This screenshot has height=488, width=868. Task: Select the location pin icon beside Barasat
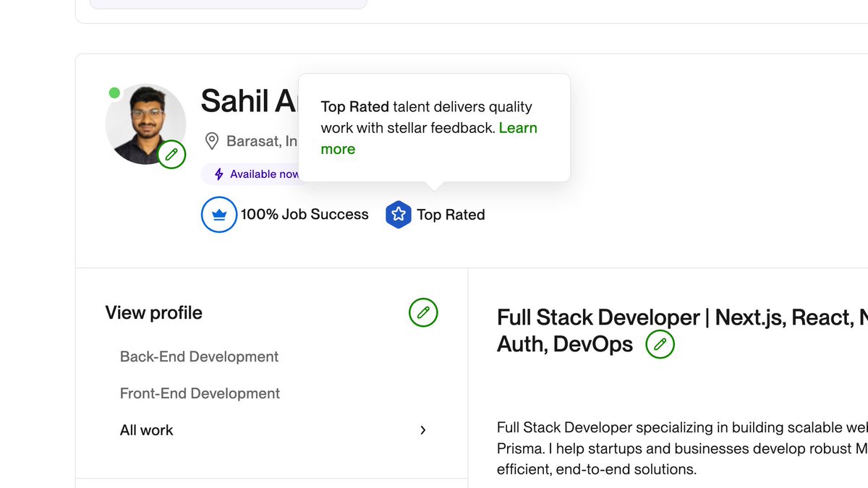(212, 140)
